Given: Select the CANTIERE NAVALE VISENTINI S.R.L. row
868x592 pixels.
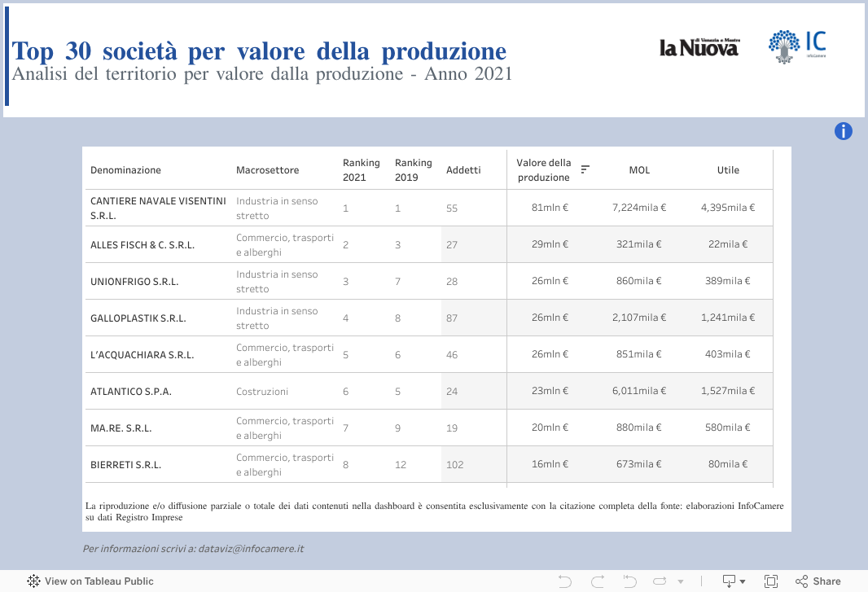Looking at the screenshot, I should click(158, 208).
